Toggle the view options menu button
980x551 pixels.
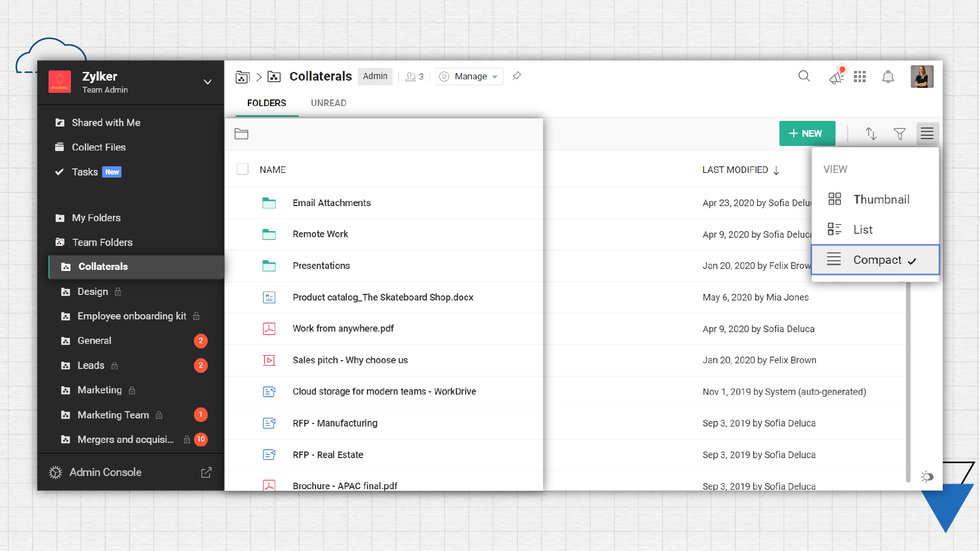(x=927, y=134)
